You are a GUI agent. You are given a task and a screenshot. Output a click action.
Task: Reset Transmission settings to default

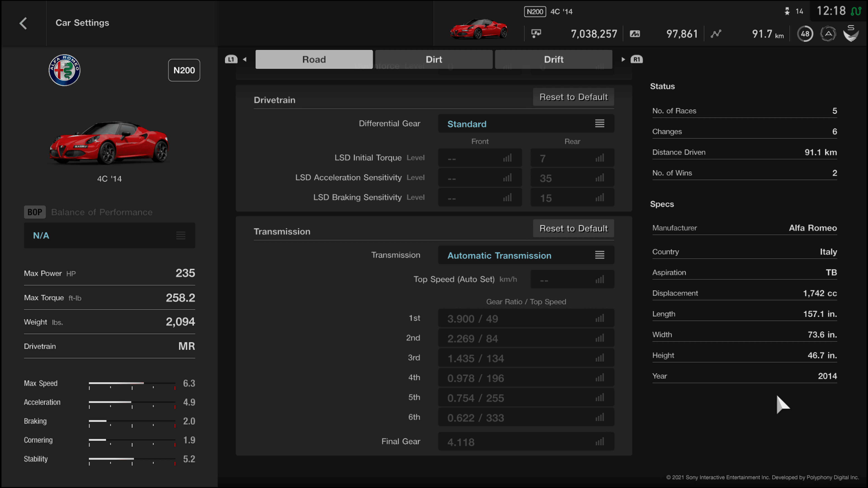tap(573, 228)
